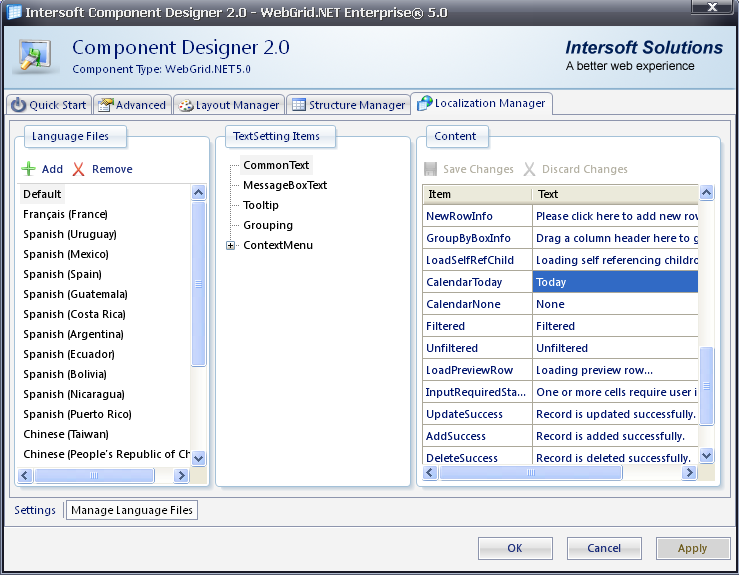The height and width of the screenshot is (575, 739).
Task: Switch to the Structure Manager tab
Action: point(348,105)
